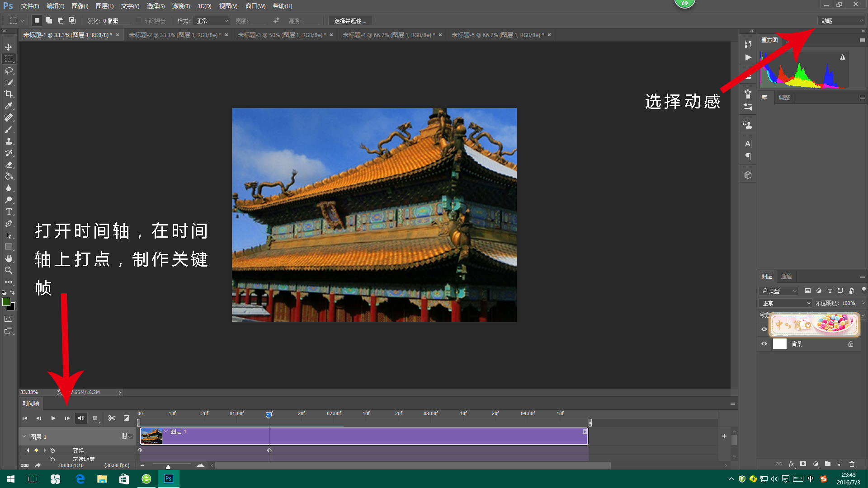This screenshot has height=488, width=868.
Task: Open the timeline playback settings gear
Action: pos(95,418)
